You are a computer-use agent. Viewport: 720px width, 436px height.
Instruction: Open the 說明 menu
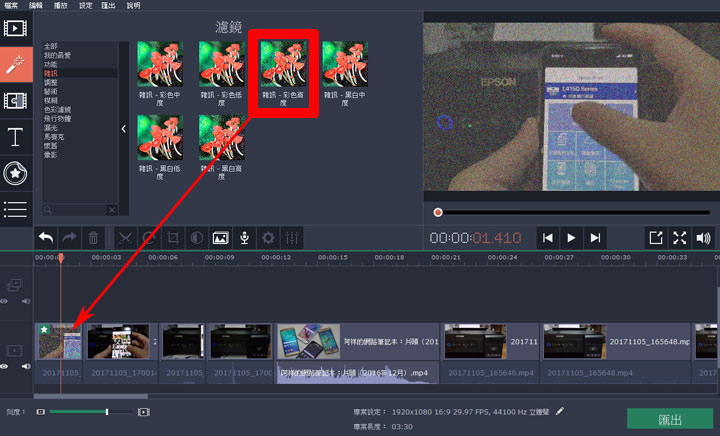pyautogui.click(x=133, y=6)
